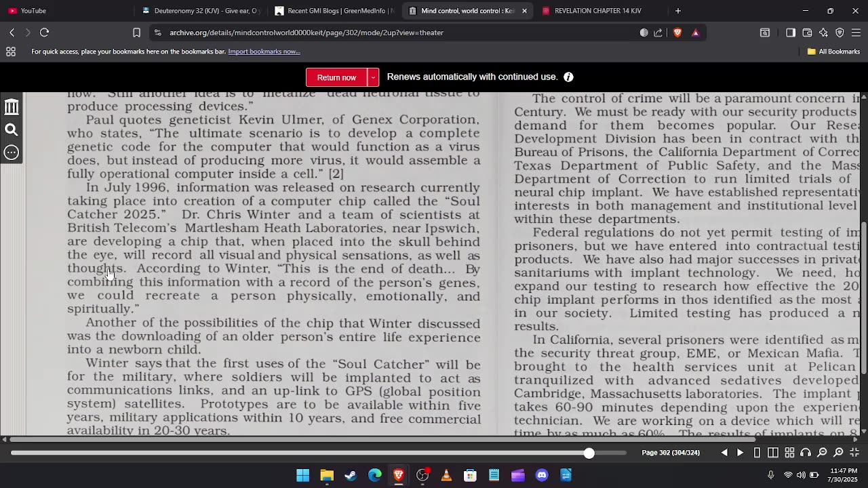The image size is (868, 488).
Task: Open the more options ellipsis icon
Action: [12, 152]
